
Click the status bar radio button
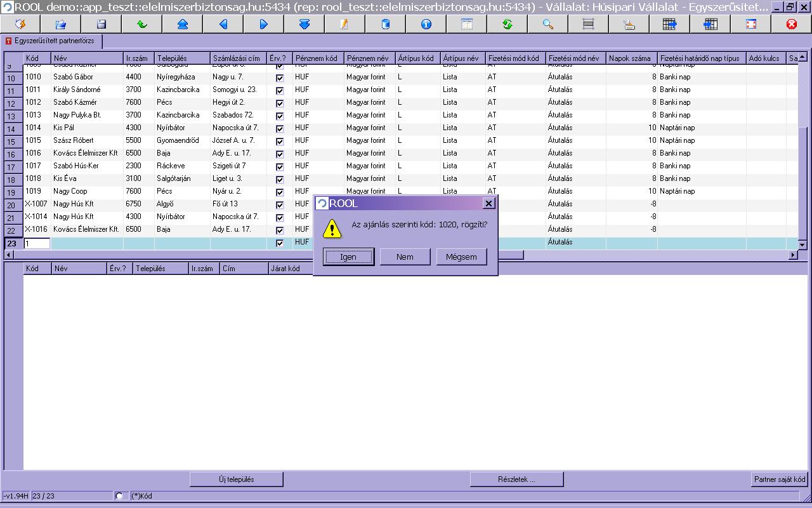coord(119,496)
